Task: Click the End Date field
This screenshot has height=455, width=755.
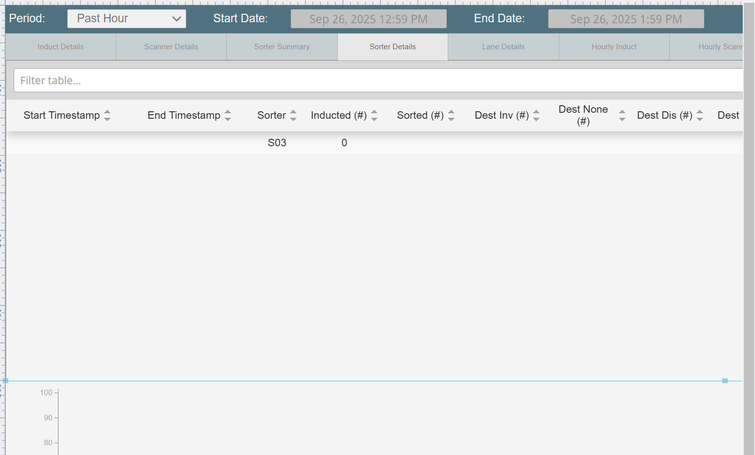Action: point(625,19)
